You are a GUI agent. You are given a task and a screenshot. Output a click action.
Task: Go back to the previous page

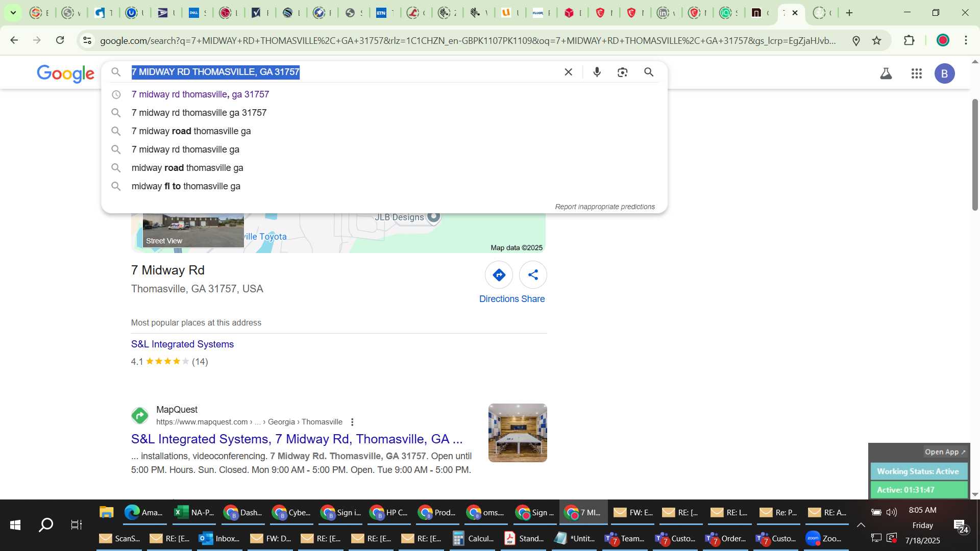pos(14,40)
